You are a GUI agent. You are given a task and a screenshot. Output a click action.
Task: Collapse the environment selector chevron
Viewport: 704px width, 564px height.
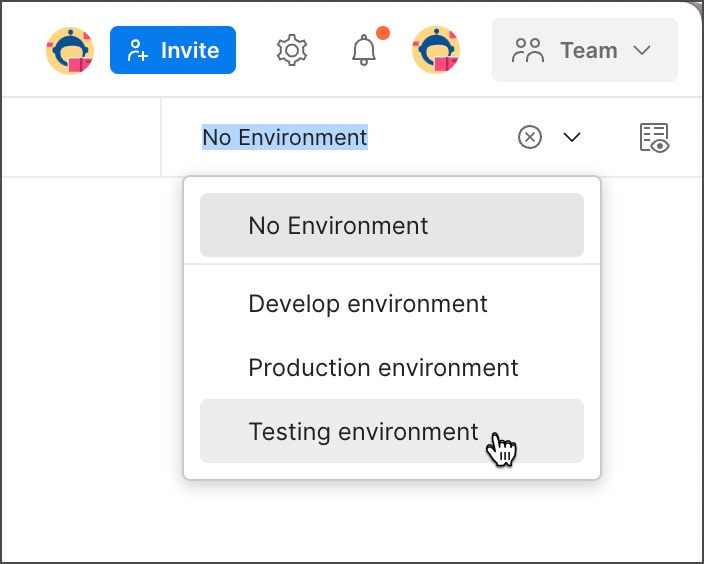click(572, 137)
